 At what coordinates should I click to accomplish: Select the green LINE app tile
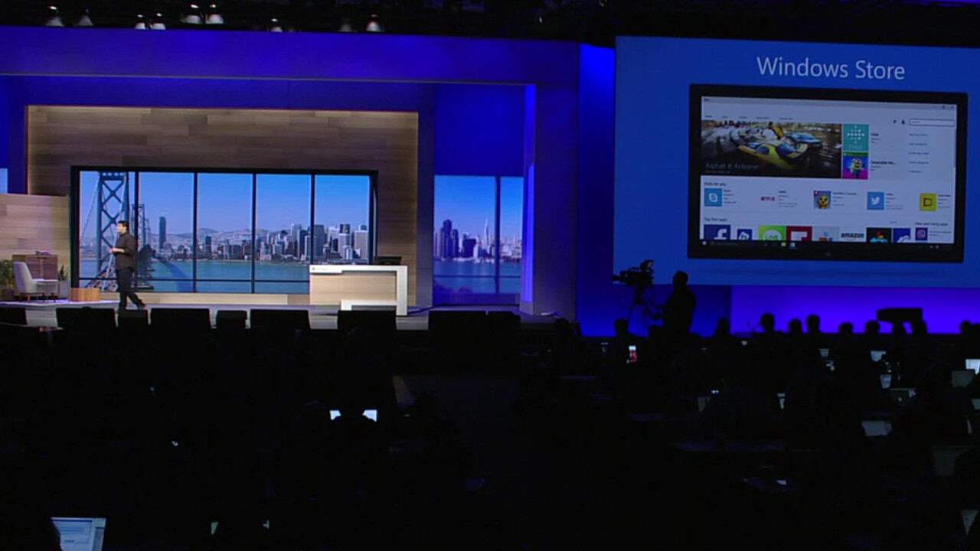[x=772, y=233]
